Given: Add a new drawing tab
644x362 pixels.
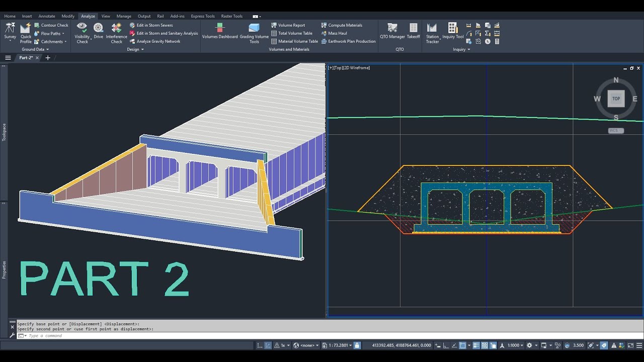Looking at the screenshot, I should coord(48,58).
